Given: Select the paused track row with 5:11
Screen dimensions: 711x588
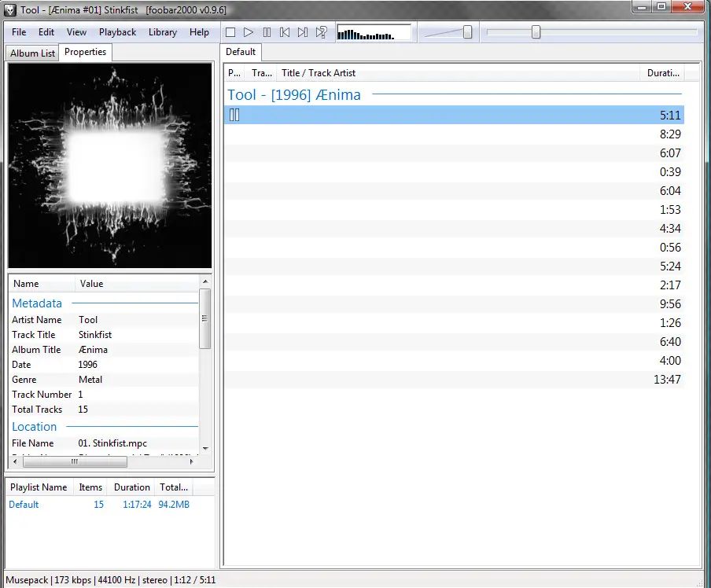Looking at the screenshot, I should click(455, 115).
